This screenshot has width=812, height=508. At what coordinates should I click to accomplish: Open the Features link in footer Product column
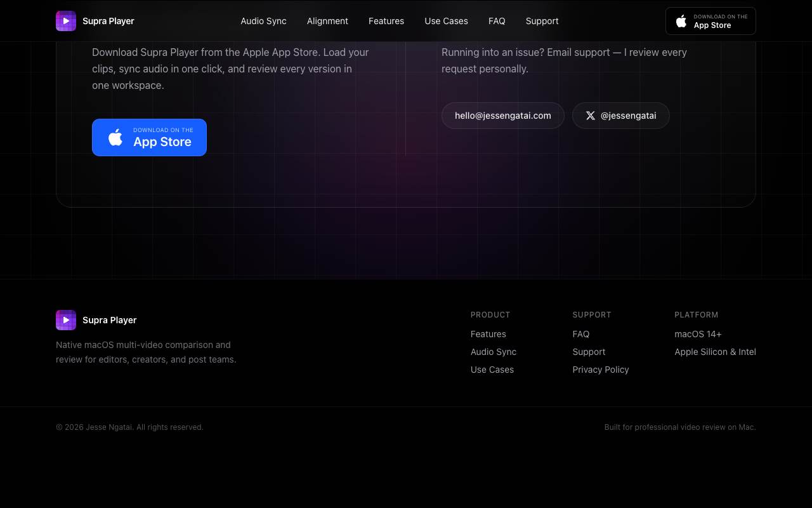point(488,334)
